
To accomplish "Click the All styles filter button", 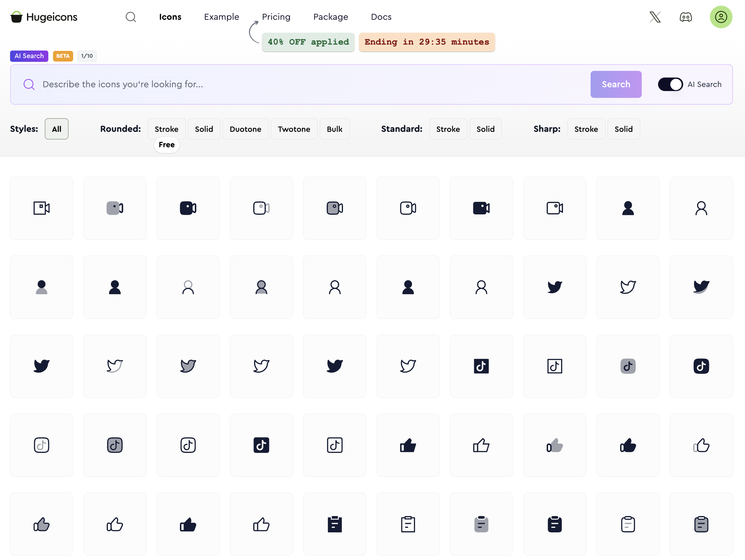I will (56, 129).
